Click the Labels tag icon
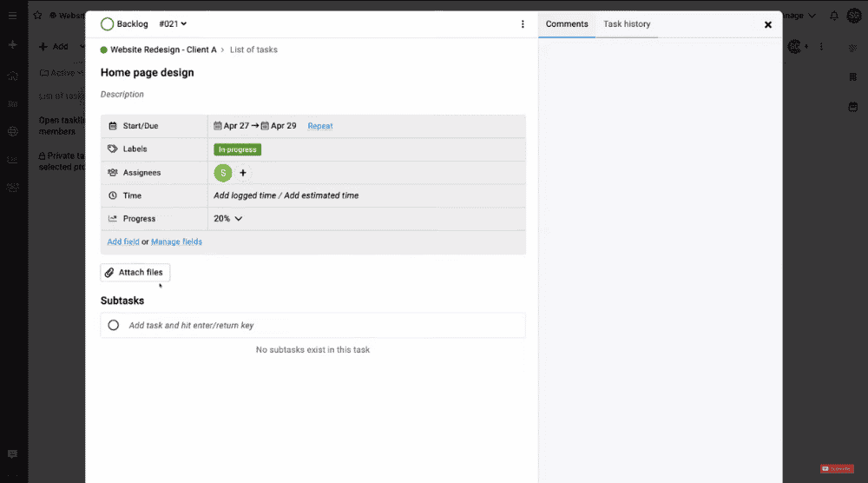The width and height of the screenshot is (868, 483). [112, 149]
